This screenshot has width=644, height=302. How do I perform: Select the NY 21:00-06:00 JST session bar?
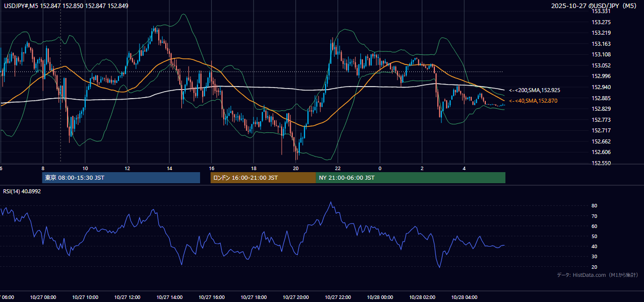(411, 178)
